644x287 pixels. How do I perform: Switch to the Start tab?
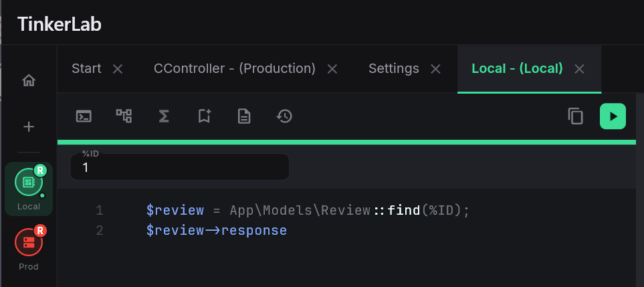point(86,68)
